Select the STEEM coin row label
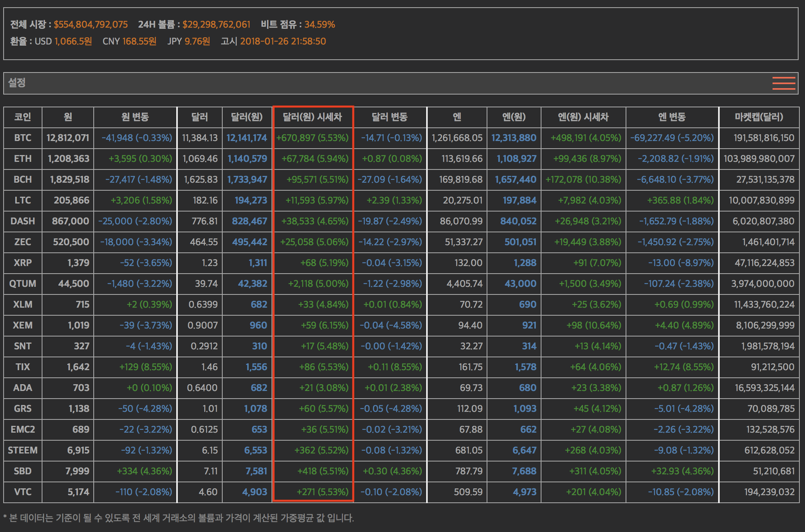Viewport: 805px width, 532px height. 23,450
